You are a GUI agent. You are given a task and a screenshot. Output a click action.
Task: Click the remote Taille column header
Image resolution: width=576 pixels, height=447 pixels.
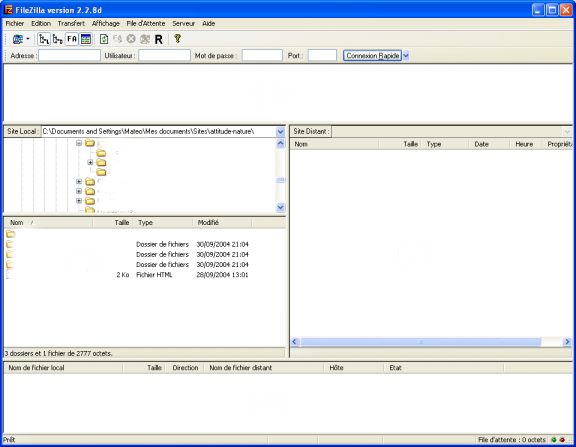[x=400, y=144]
